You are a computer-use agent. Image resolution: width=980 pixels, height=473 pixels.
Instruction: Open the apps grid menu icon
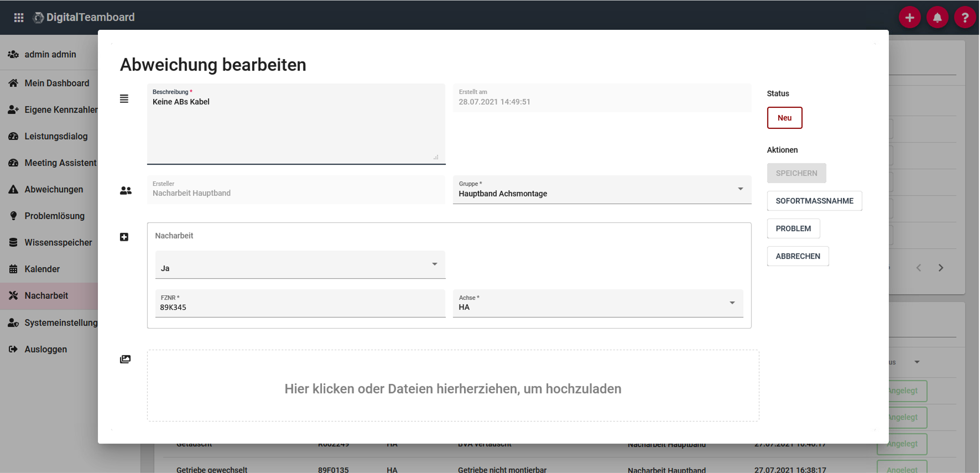pos(19,18)
